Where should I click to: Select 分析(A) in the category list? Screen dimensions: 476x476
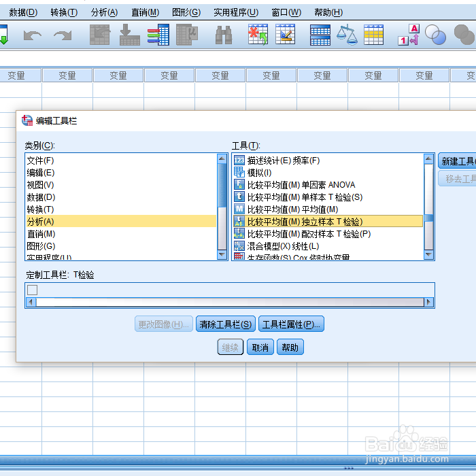click(x=122, y=221)
